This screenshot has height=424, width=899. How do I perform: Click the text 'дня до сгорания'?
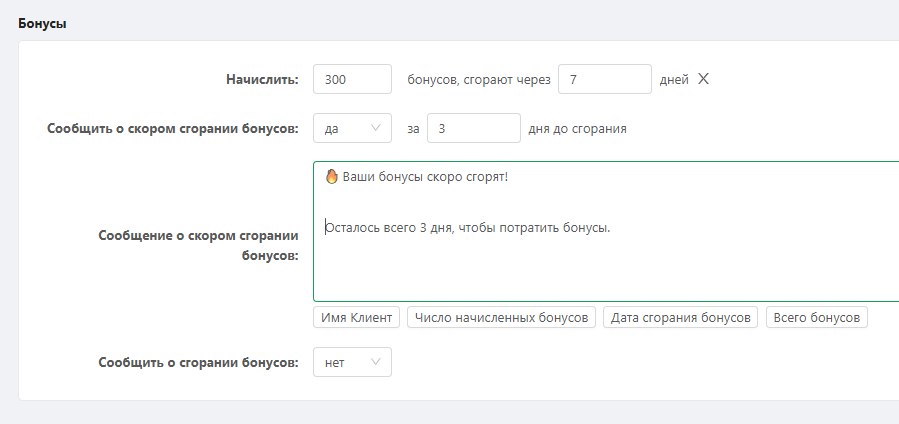[577, 129]
